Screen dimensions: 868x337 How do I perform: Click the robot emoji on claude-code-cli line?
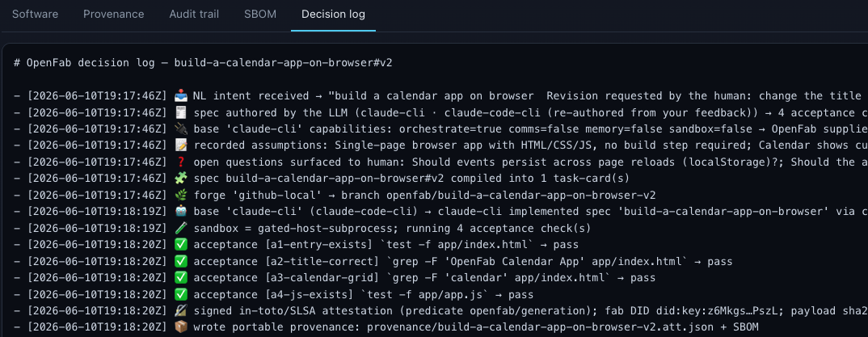coord(180,212)
